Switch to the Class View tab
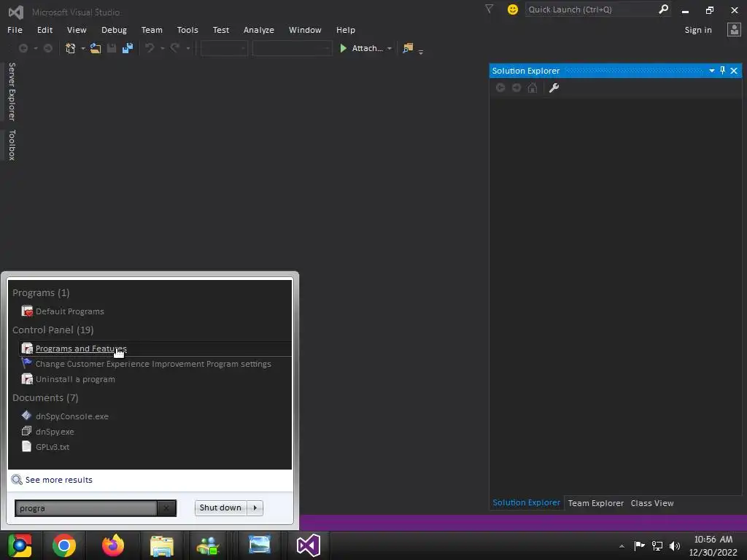The height and width of the screenshot is (560, 747). pos(651,503)
